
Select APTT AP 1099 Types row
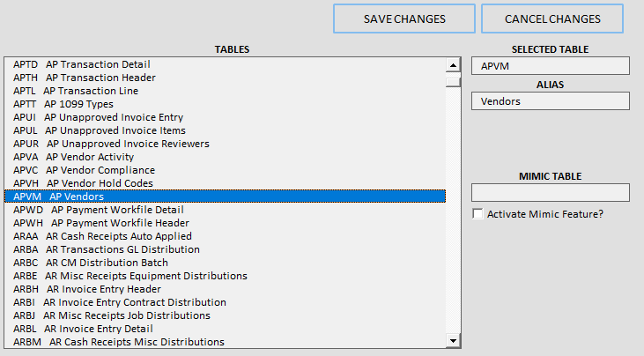[225, 104]
